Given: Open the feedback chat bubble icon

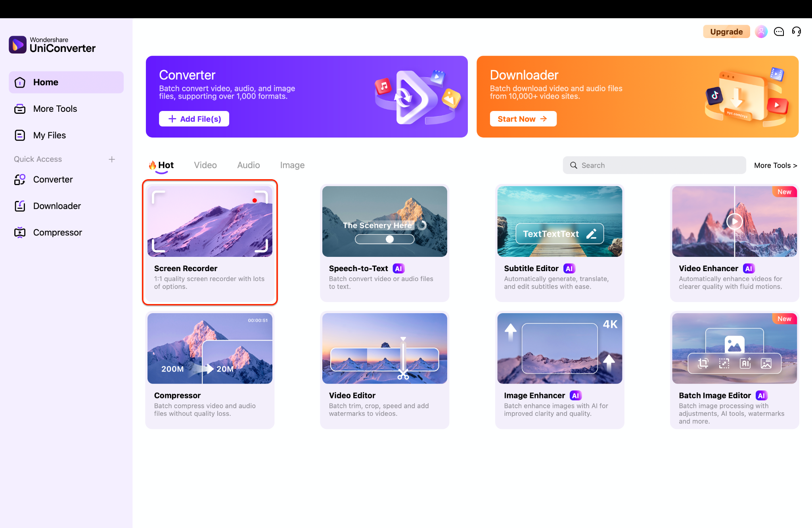Looking at the screenshot, I should [x=779, y=31].
